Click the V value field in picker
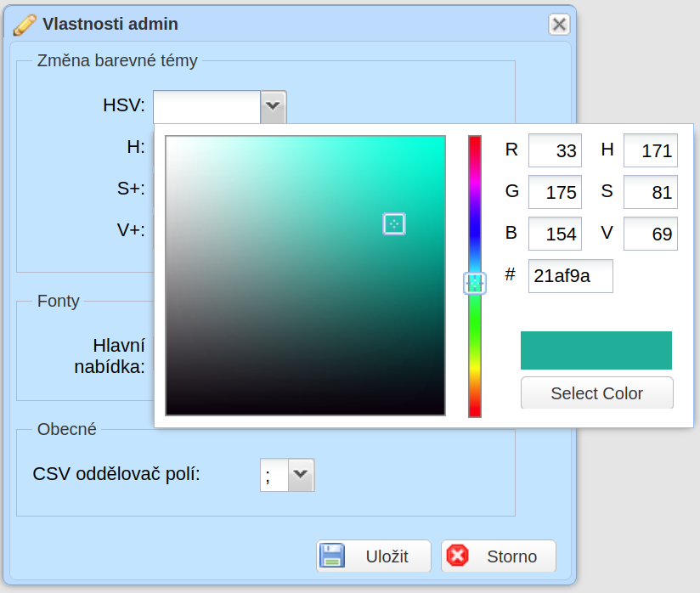The height and width of the screenshot is (593, 700). point(651,234)
